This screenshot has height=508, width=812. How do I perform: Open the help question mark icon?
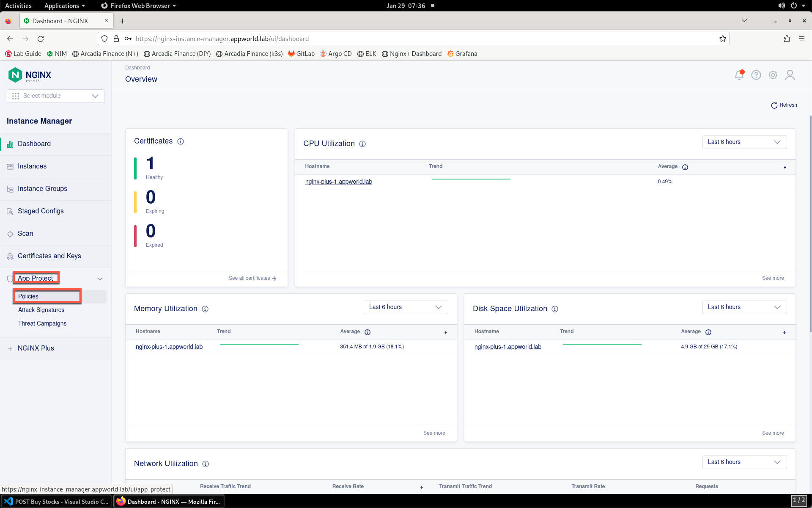coord(756,75)
